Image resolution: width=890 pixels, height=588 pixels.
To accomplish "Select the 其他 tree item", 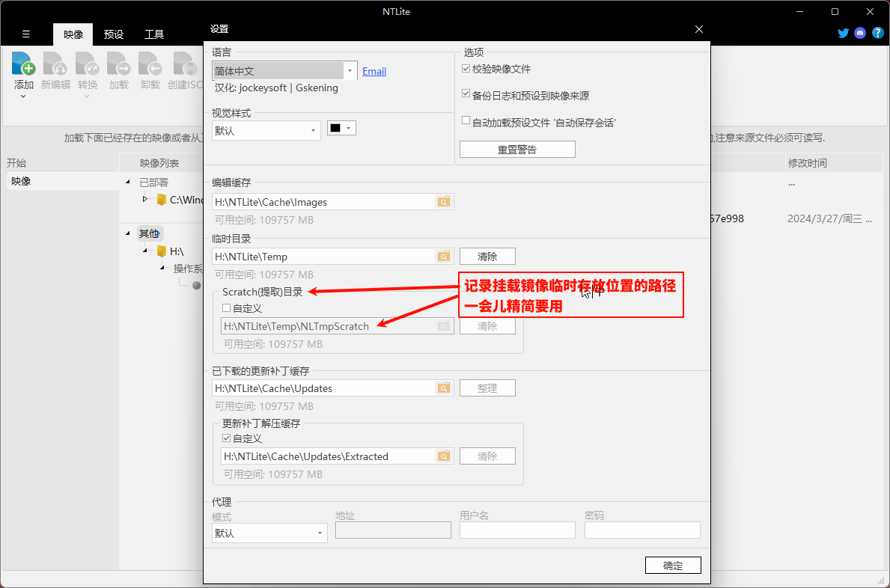I will point(149,233).
